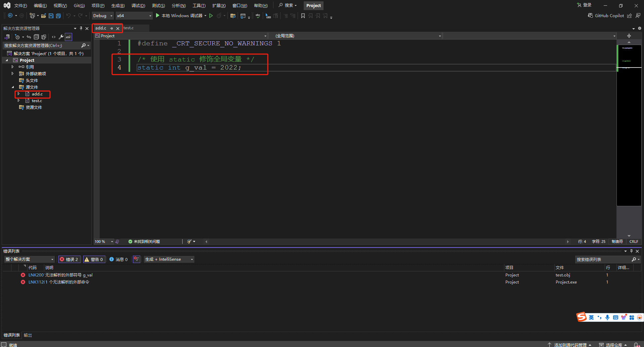This screenshot has height=347, width=644.
Task: Switch to the 输出 panel tab
Action: click(28, 335)
